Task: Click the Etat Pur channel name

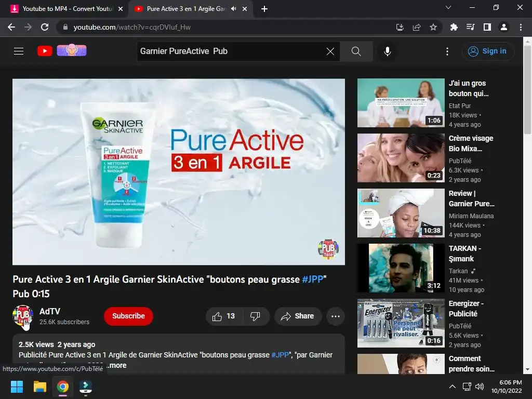Action: (x=459, y=106)
